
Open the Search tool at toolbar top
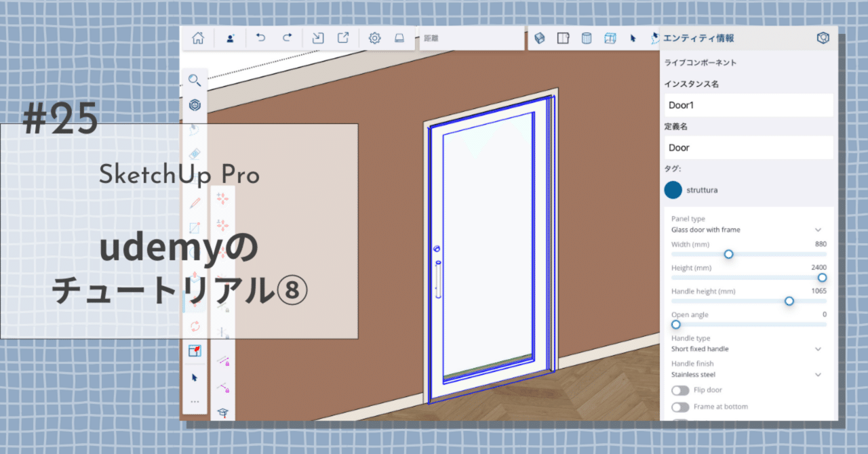[195, 80]
